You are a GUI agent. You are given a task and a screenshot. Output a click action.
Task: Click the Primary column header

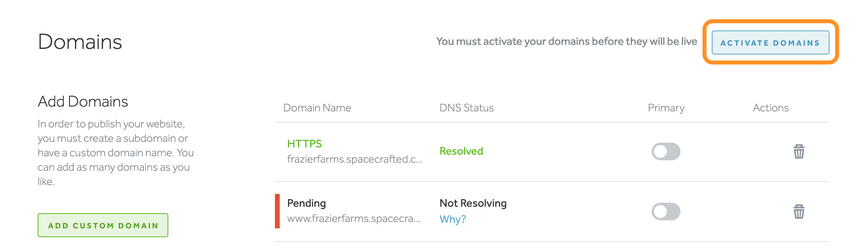point(666,108)
